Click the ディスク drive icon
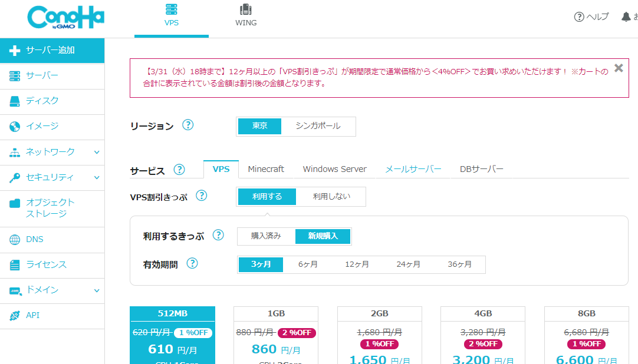Image resolution: width=638 pixels, height=364 pixels. pos(15,101)
